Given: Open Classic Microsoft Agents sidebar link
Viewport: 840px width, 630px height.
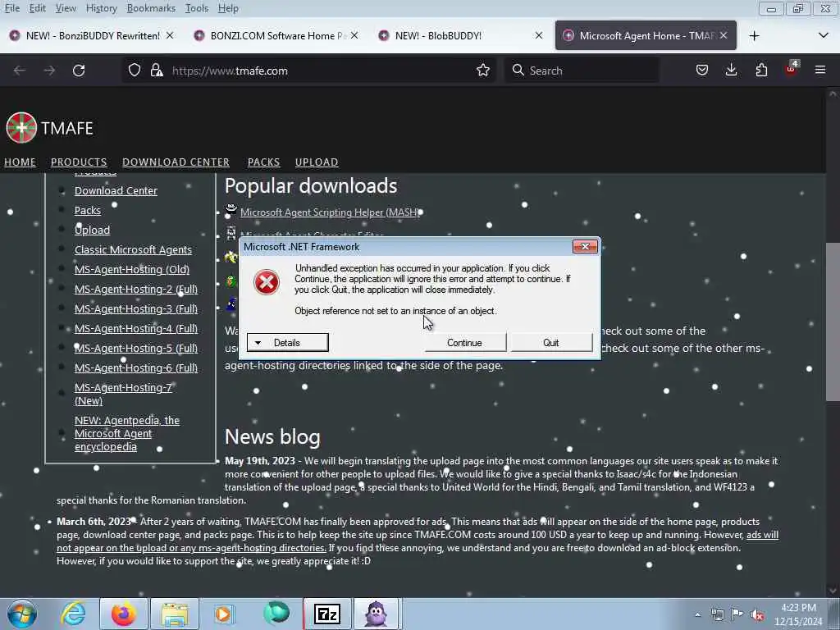Looking at the screenshot, I should click(133, 249).
